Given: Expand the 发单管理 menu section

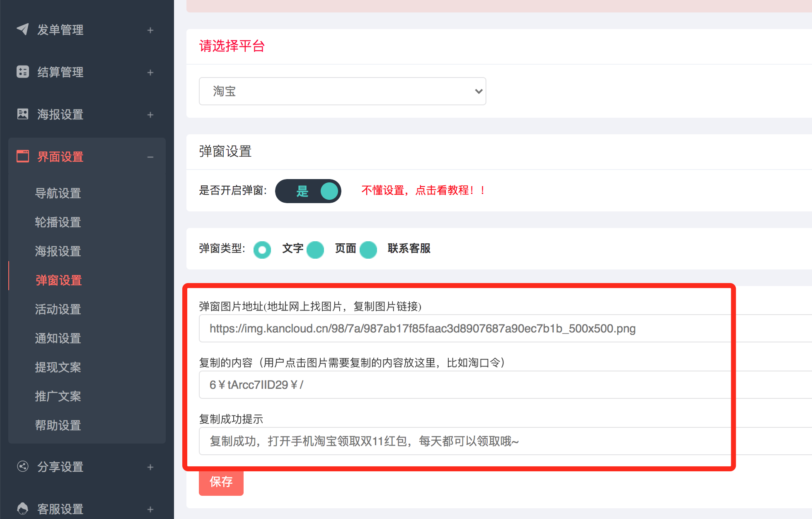Looking at the screenshot, I should pyautogui.click(x=150, y=30).
